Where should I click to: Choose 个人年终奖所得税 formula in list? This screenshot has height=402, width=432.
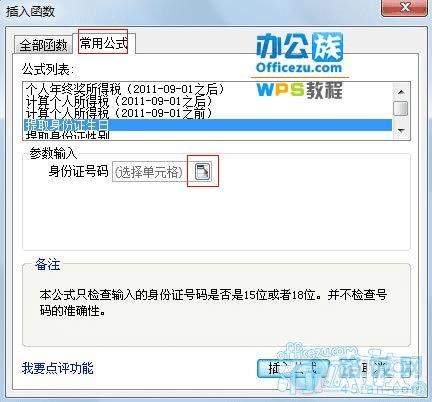[125, 89]
